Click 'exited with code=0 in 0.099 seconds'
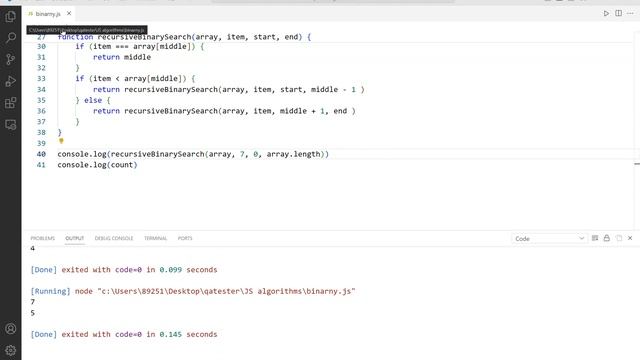Screen dimensions: 640x360 click(139, 270)
